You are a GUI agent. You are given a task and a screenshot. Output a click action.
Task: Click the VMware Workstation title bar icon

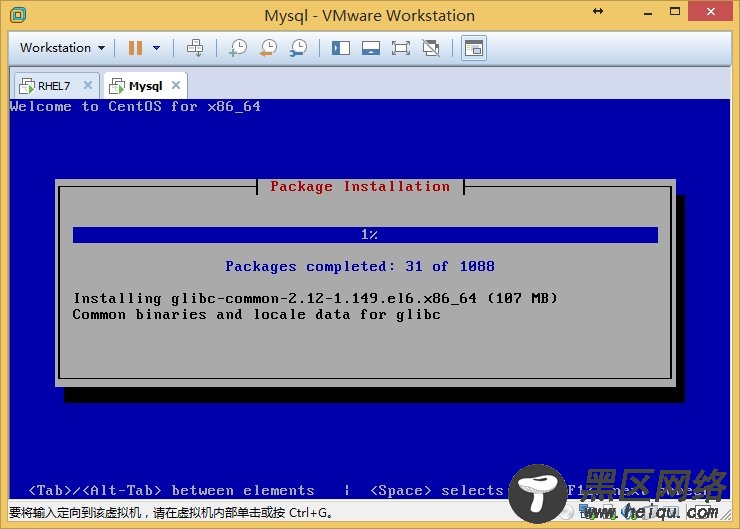(18, 15)
